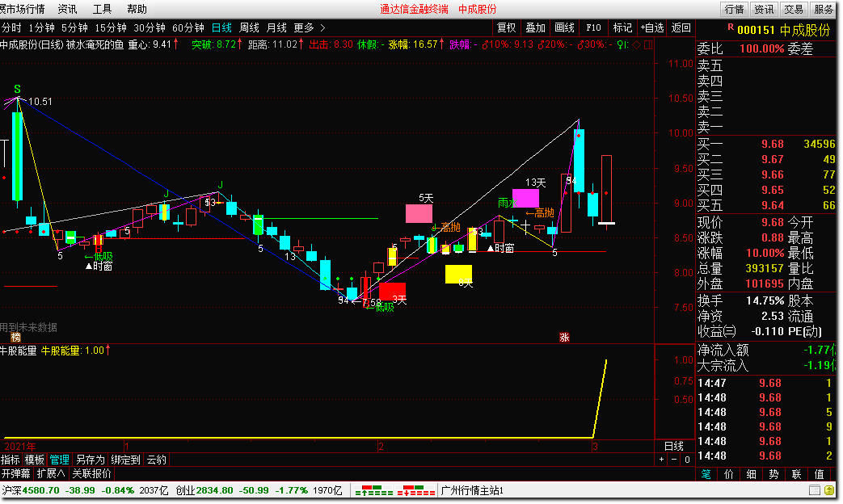Click the diamond icon in indicator header

pyautogui.click(x=637, y=44)
